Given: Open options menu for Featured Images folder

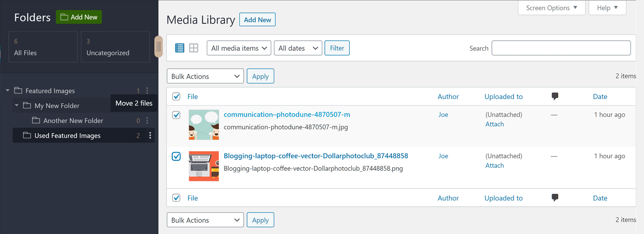Looking at the screenshot, I should pos(147,91).
